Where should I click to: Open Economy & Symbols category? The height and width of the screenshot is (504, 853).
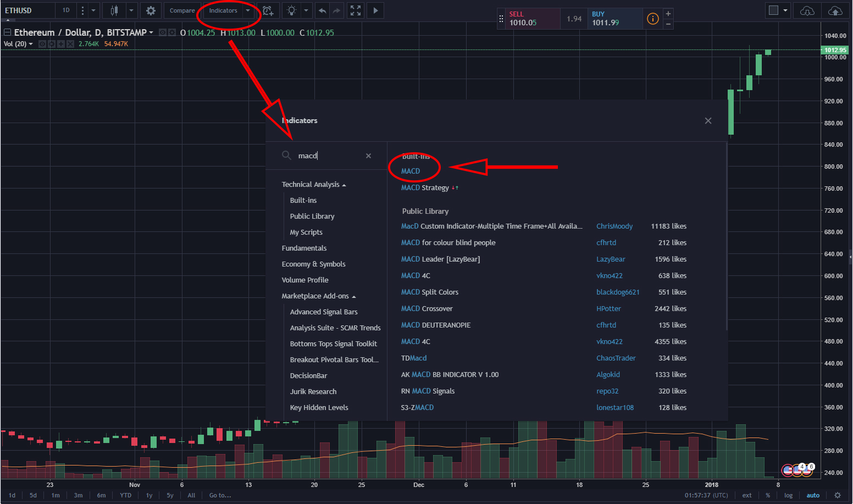tap(313, 264)
